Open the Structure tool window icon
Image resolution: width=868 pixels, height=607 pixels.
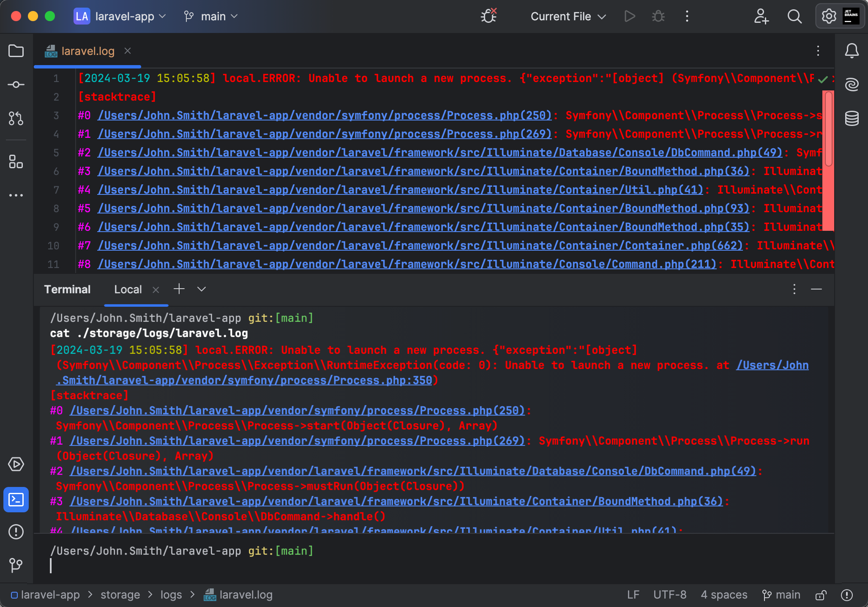(x=16, y=161)
